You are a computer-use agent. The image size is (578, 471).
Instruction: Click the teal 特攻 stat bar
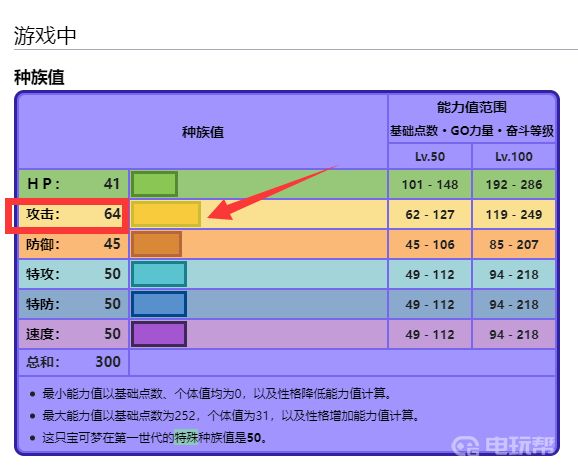(159, 274)
